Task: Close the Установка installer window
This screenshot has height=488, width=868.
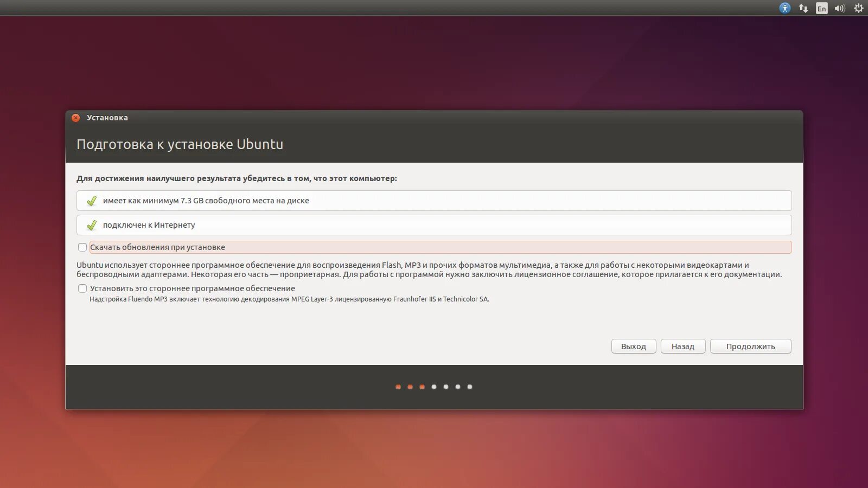Action: (76, 118)
